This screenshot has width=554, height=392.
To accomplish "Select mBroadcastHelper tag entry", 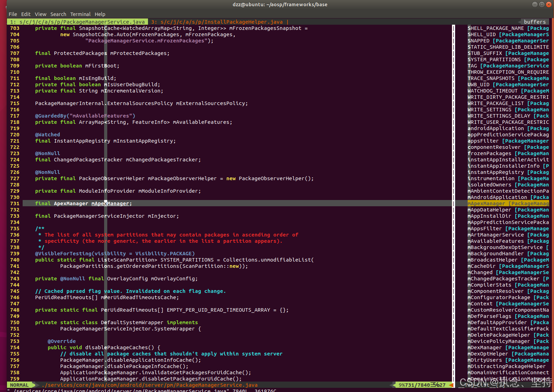I will [x=508, y=260].
